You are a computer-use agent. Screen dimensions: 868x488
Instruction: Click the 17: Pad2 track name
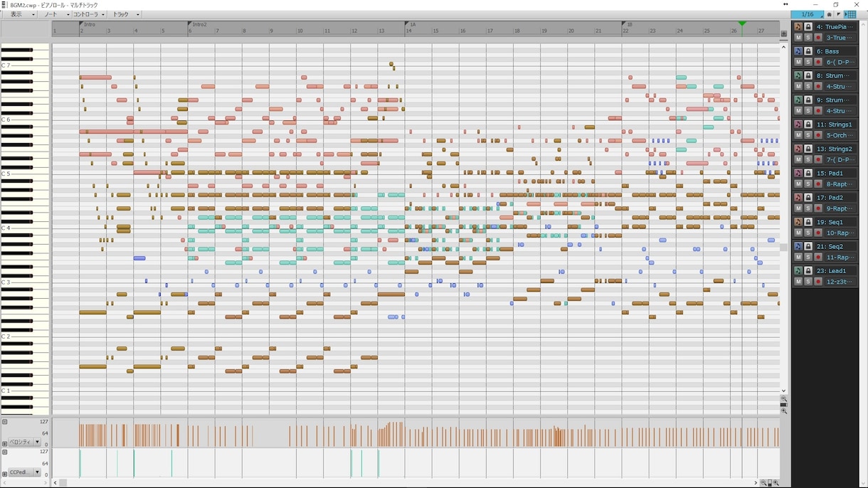click(x=835, y=198)
